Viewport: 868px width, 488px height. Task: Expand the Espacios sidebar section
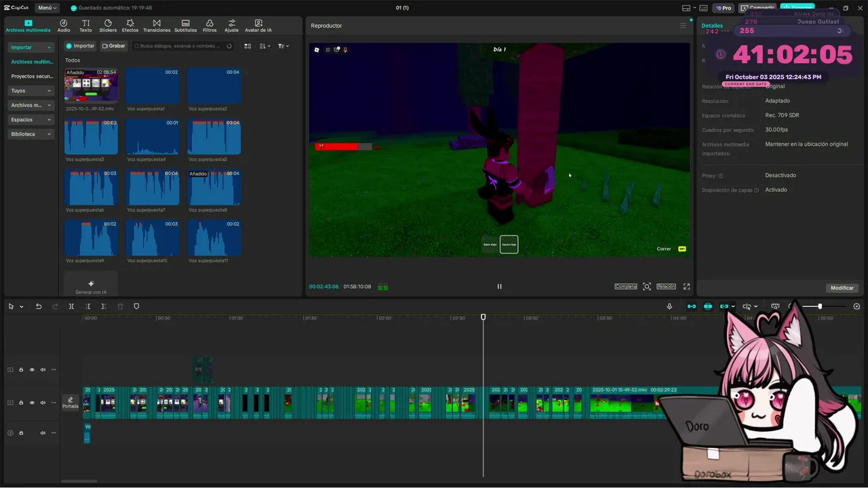click(31, 120)
